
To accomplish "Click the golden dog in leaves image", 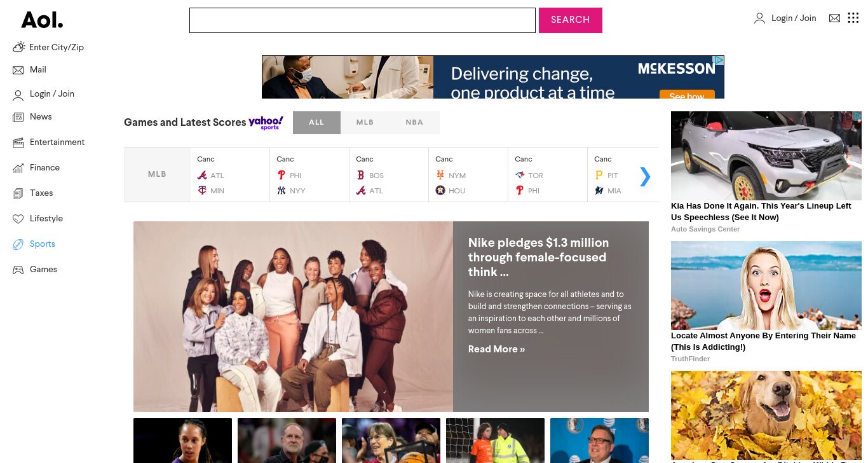I will [x=766, y=415].
